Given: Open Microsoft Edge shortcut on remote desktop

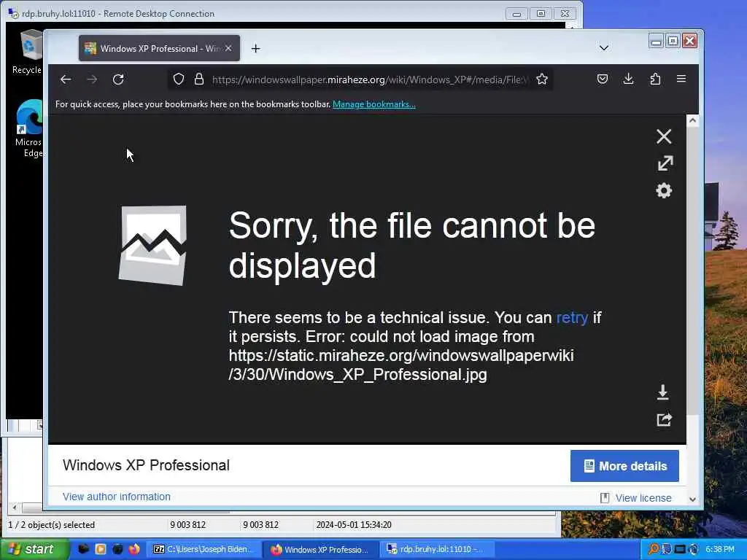Looking at the screenshot, I should 29,128.
